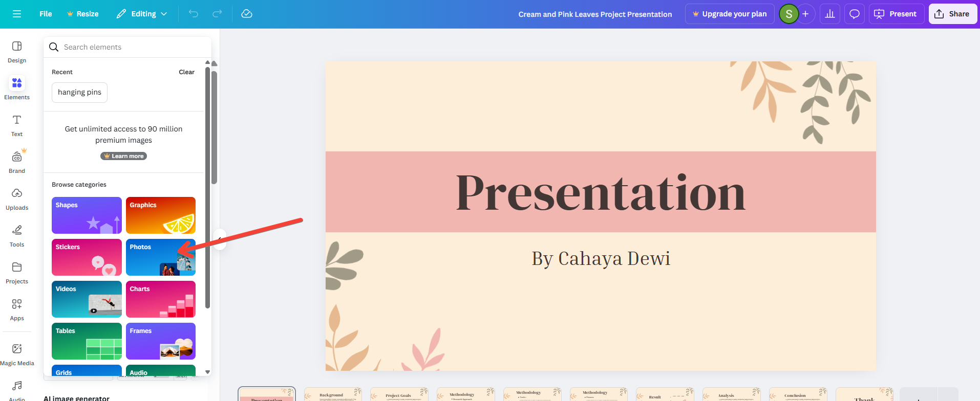
Task: Browse the Videos category
Action: click(87, 299)
